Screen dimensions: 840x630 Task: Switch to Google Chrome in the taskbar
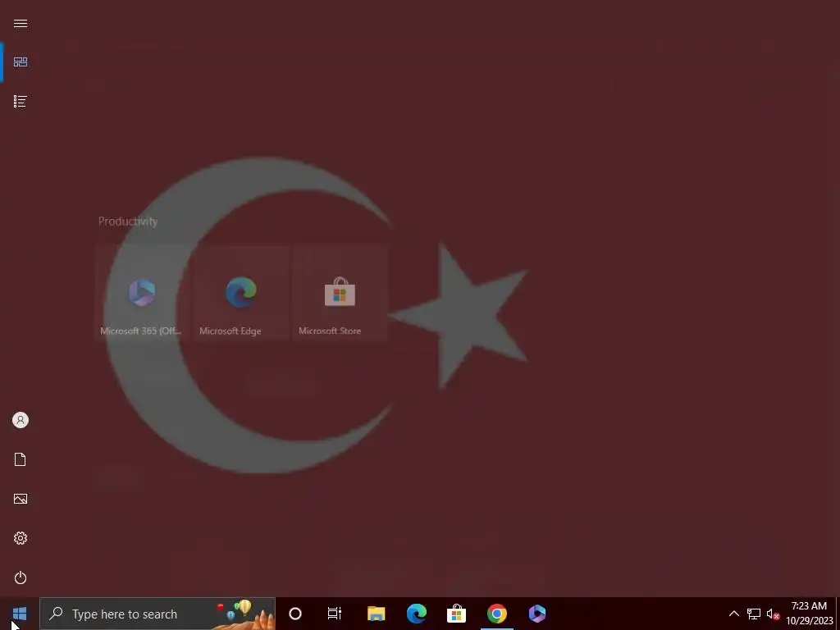point(496,614)
